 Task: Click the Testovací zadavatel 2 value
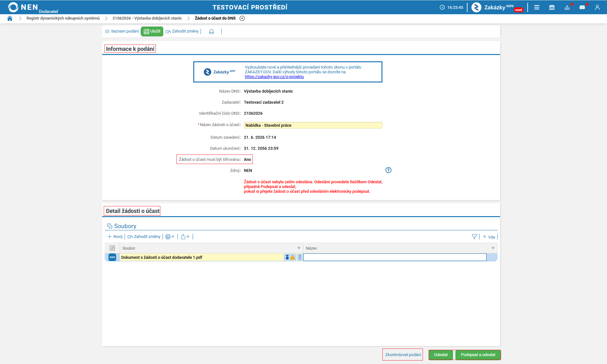coord(264,102)
